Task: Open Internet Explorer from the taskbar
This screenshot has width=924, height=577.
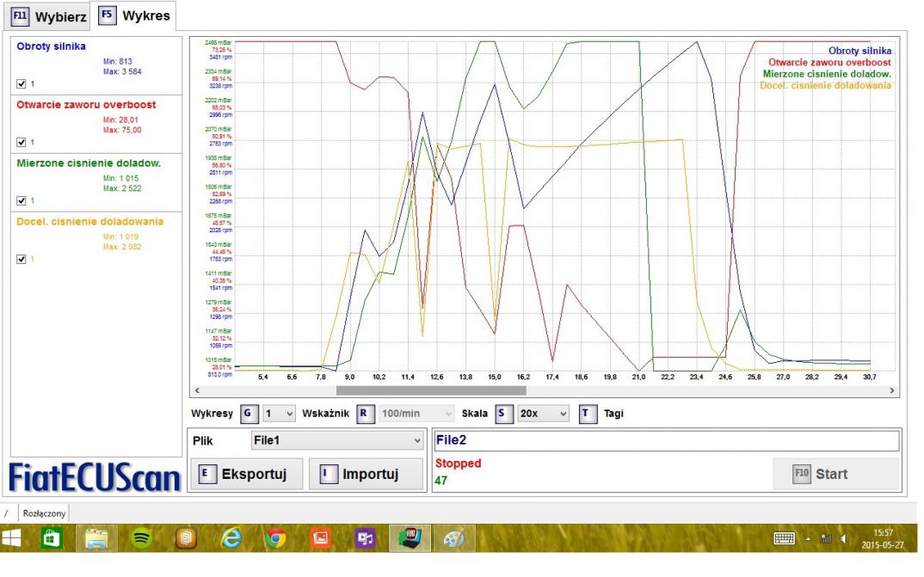Action: [x=231, y=538]
